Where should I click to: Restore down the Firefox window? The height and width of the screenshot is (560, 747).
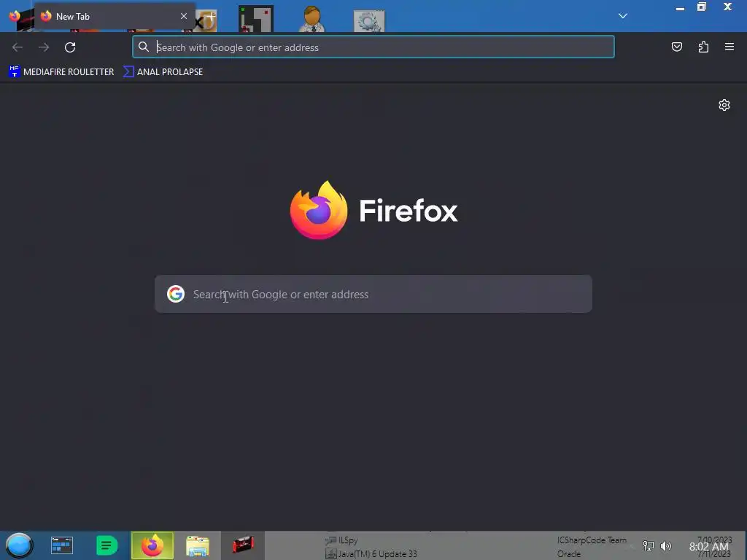pyautogui.click(x=702, y=7)
